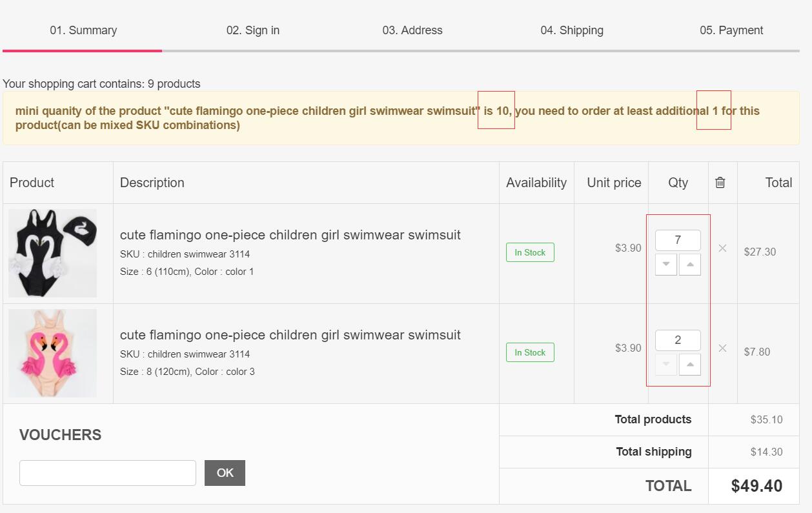The image size is (812, 513).
Task: Decrease quantity of the color 3 swimsuit
Action: [x=666, y=365]
